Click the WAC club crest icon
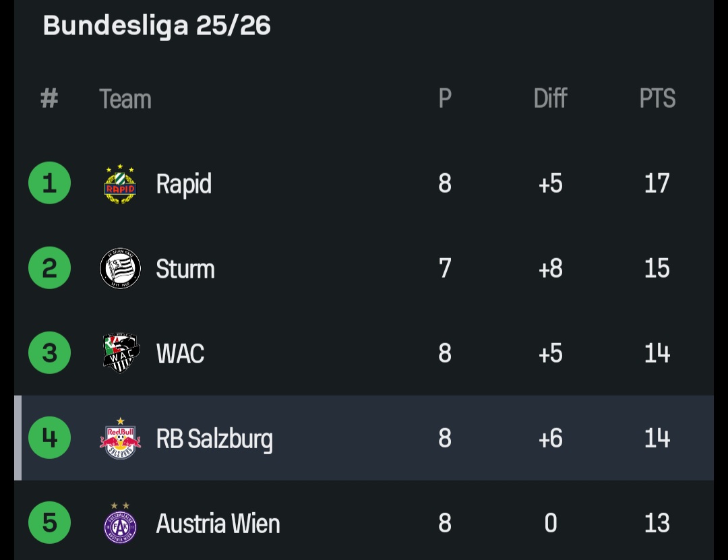The height and width of the screenshot is (560, 728). 121,353
